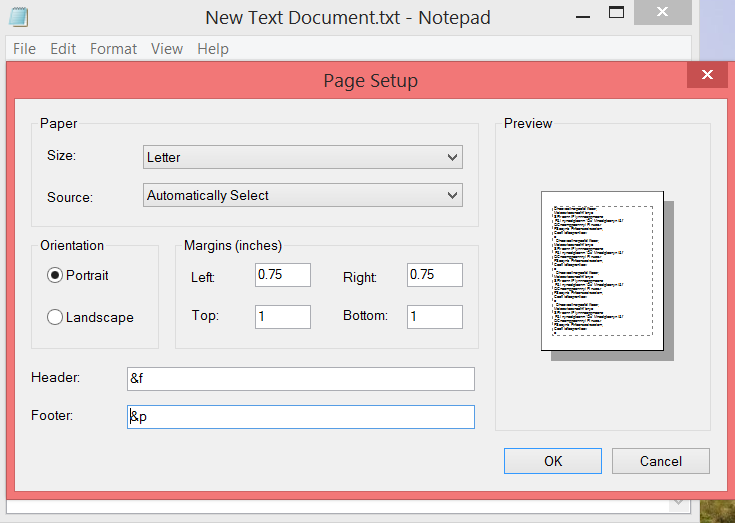Cancel the Page Setup dialog

coord(660,461)
